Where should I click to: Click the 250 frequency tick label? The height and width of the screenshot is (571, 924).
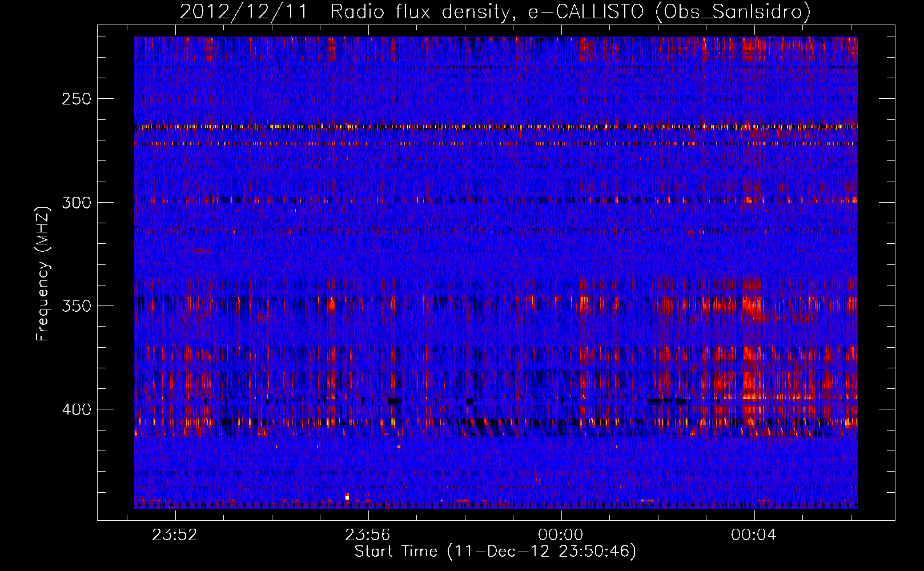(76, 99)
